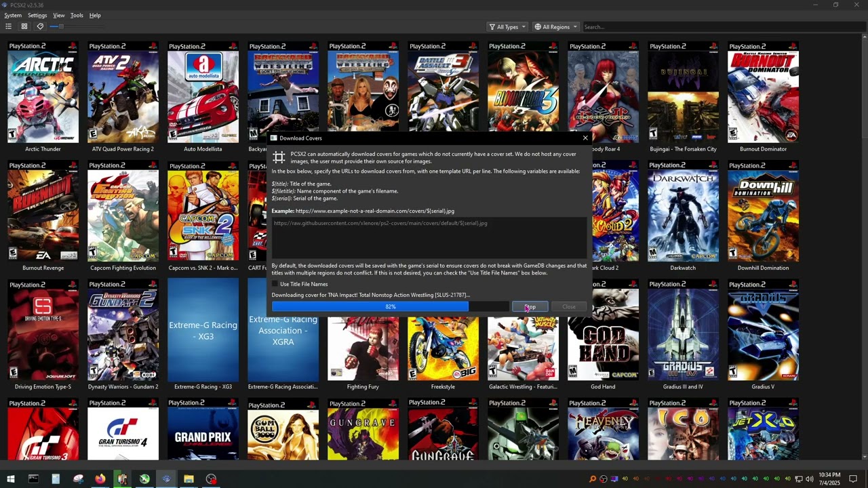
Task: Expand the All Types filter dropdown
Action: point(507,27)
